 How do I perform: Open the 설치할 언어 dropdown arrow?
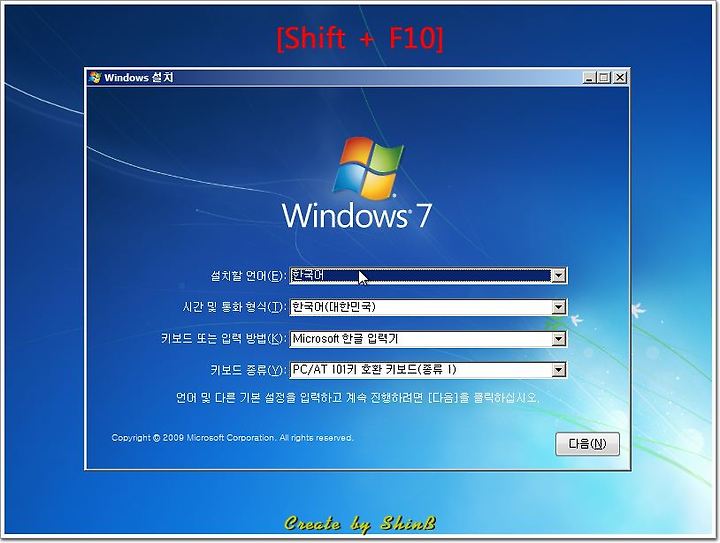coord(558,275)
